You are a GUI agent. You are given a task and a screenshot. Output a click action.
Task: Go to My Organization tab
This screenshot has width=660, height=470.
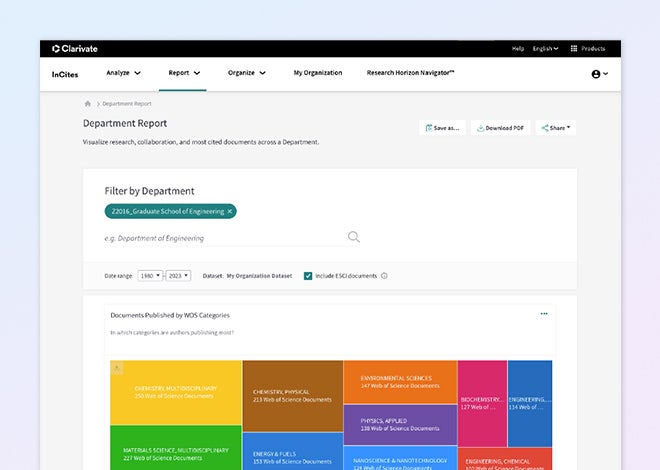(317, 73)
